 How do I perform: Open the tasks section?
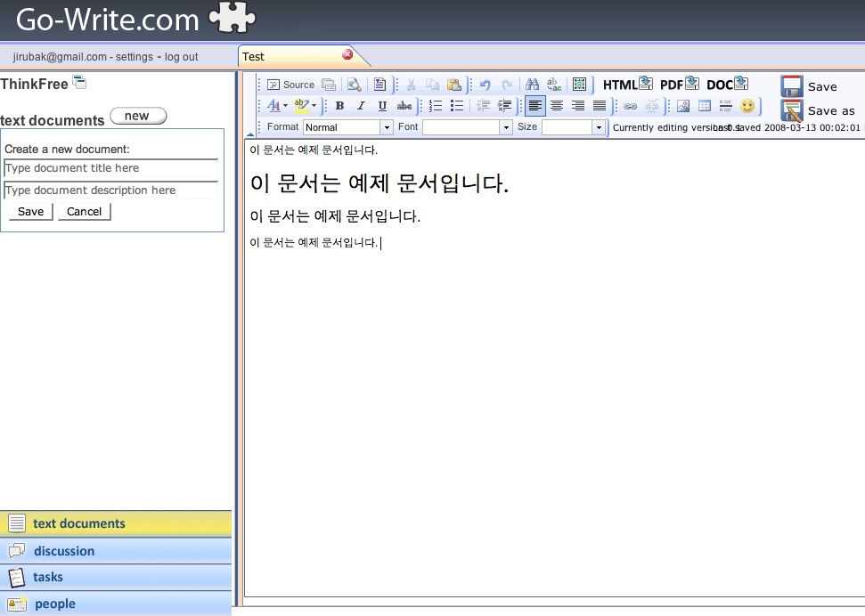pos(116,577)
